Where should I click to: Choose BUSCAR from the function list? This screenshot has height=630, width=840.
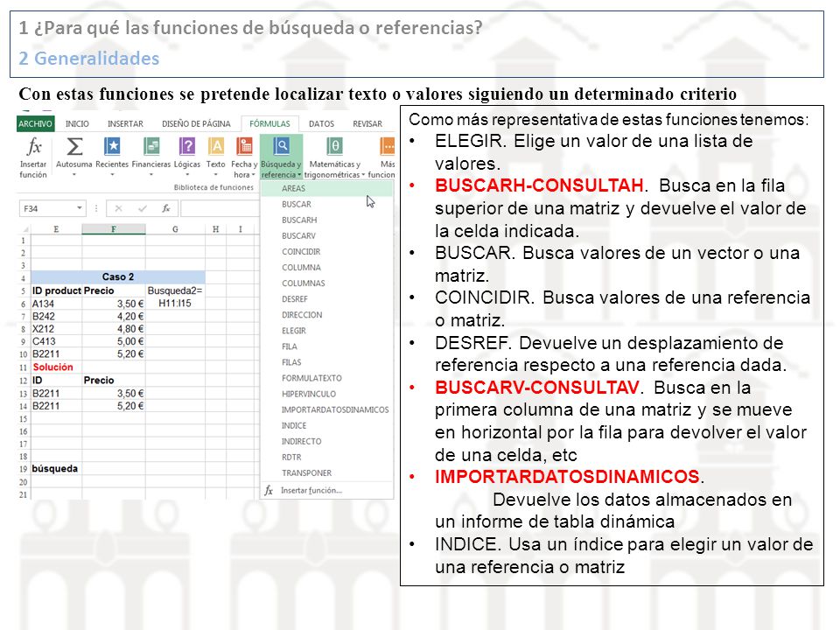point(326,204)
